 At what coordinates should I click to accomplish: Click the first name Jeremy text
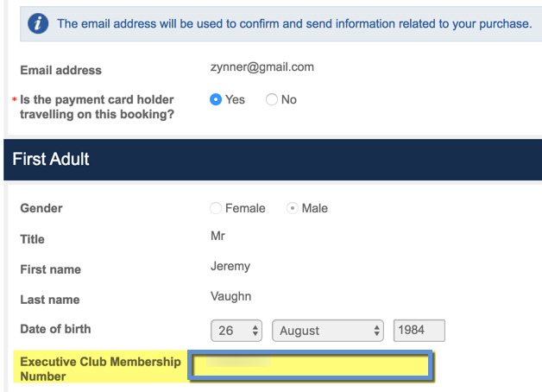[230, 266]
